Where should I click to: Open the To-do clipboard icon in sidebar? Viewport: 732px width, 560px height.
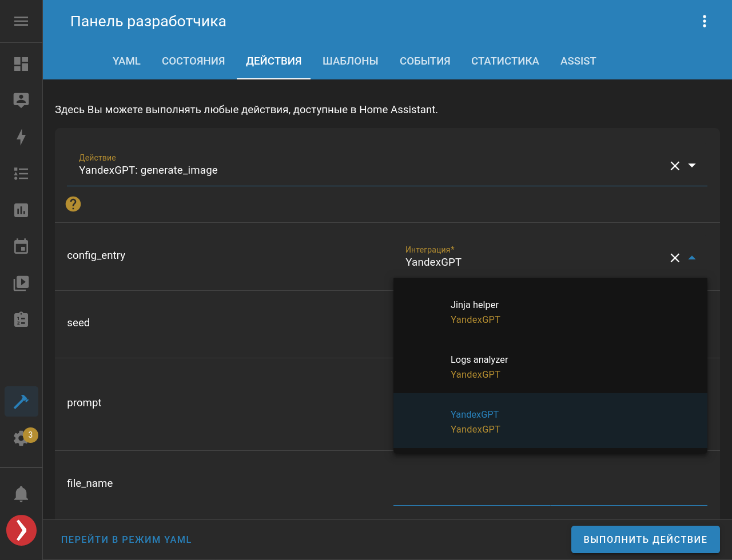coord(21,319)
